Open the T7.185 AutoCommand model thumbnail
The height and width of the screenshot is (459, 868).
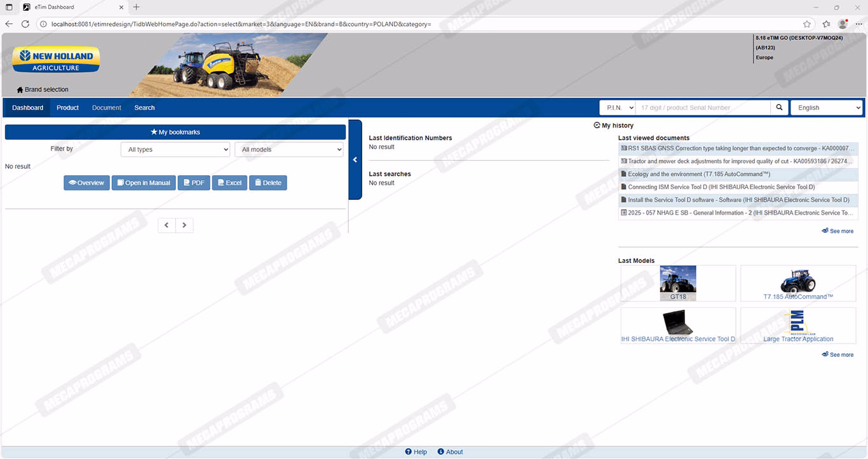(797, 283)
